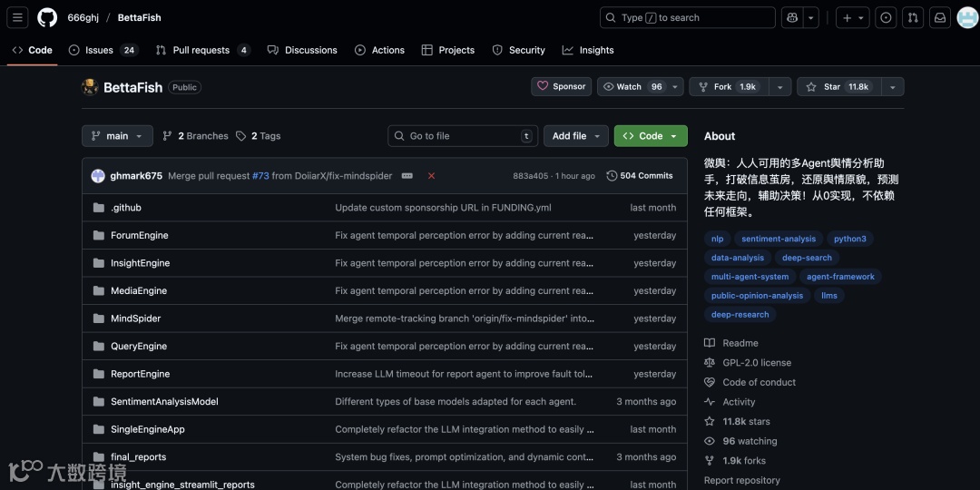980x490 pixels.
Task: Expand the Copilot dropdown arrow
Action: [810, 17]
